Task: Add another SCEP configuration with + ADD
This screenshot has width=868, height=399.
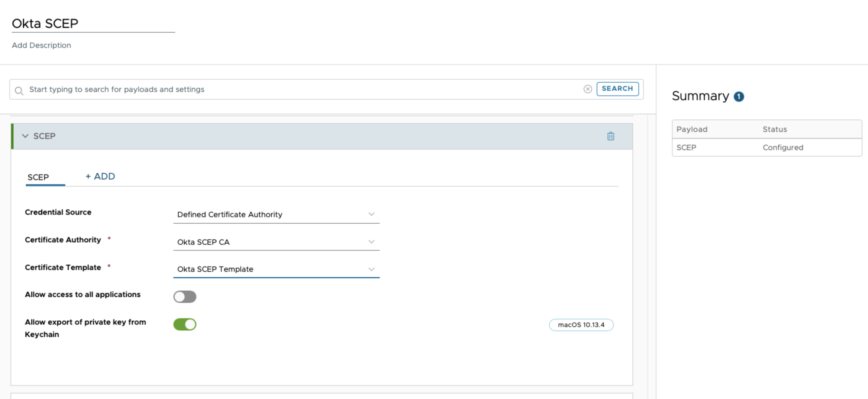Action: [x=100, y=176]
